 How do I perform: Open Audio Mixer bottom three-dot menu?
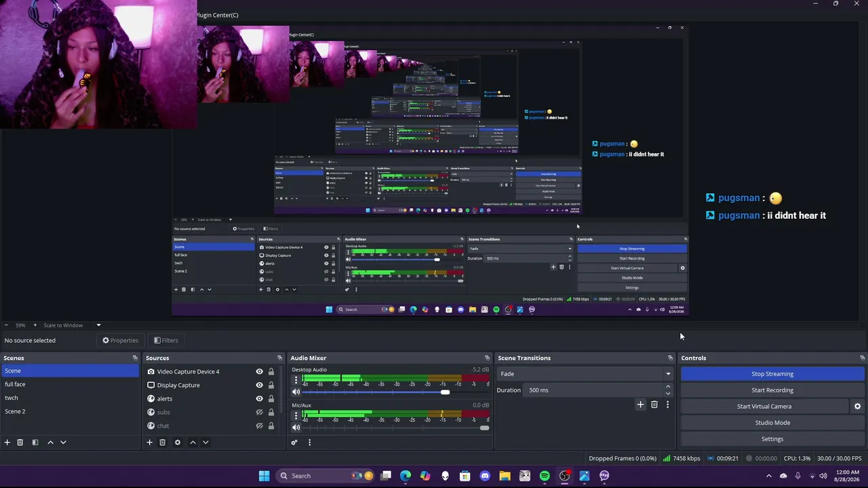click(x=309, y=443)
